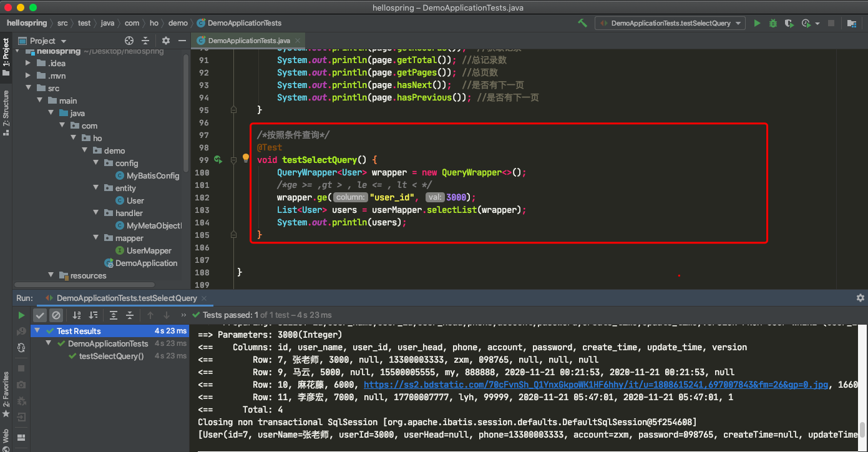Run with Coverage using the shield icon
This screenshot has width=868, height=452.
coord(789,23)
